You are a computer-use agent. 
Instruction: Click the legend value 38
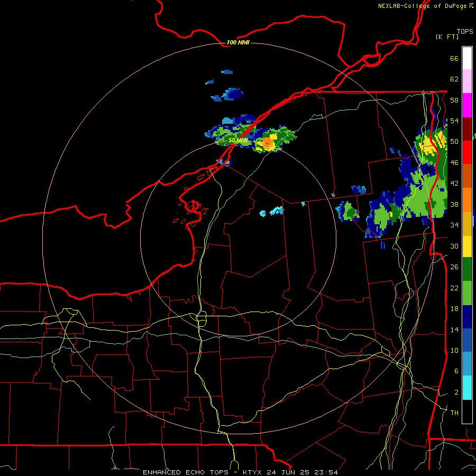(454, 204)
